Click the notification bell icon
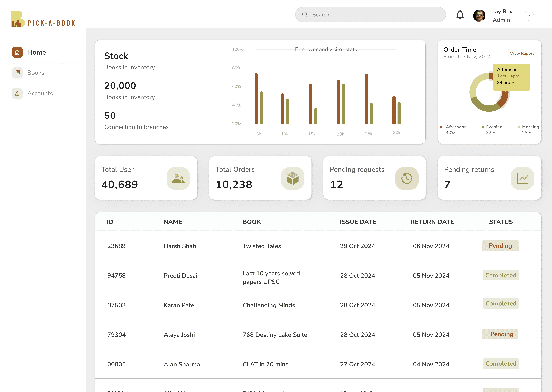The height and width of the screenshot is (392, 552). point(460,15)
